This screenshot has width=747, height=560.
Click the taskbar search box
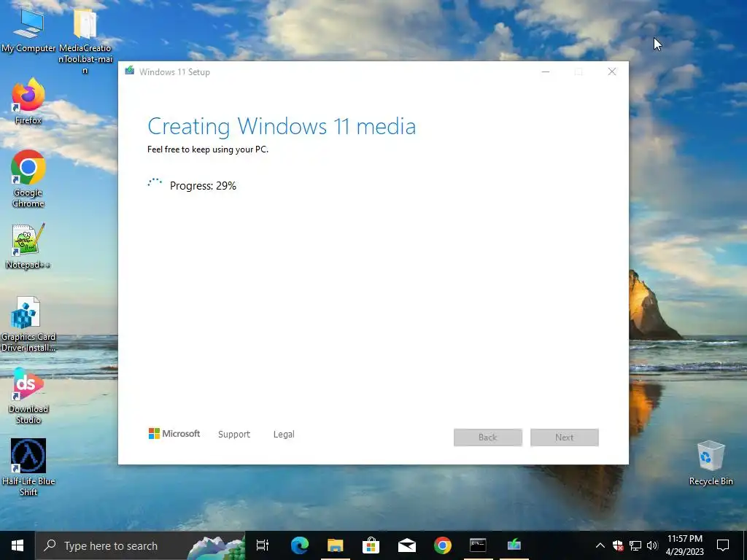tap(140, 545)
